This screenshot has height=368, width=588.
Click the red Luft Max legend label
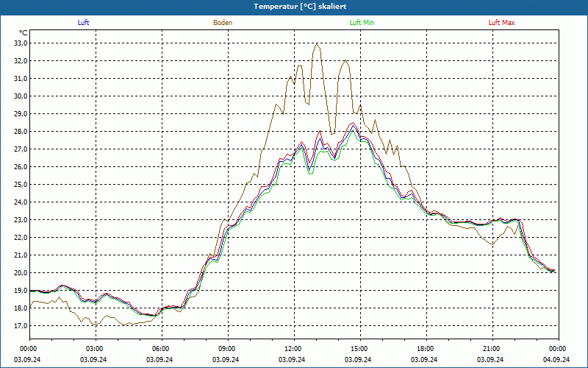coord(501,23)
